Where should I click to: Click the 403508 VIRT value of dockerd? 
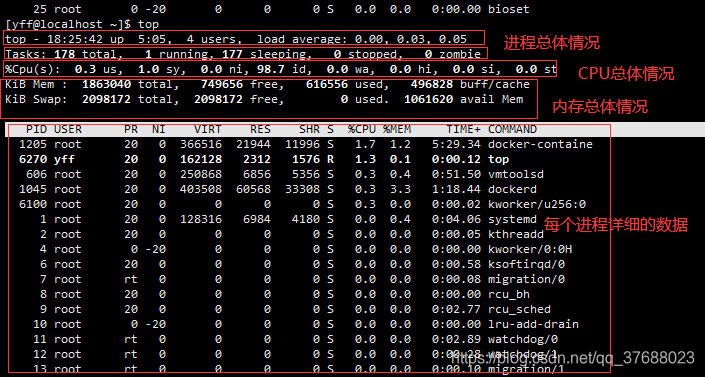(201, 189)
